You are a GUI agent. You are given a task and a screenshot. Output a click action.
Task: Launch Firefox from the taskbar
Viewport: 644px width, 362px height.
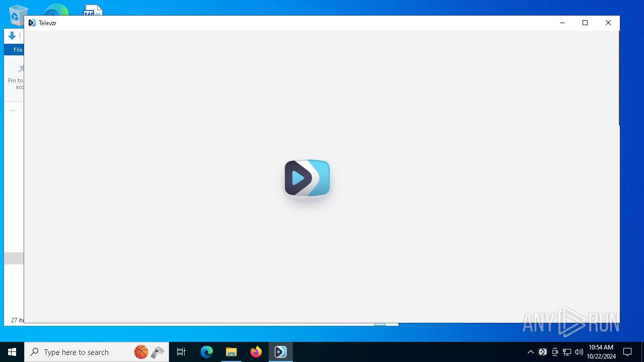pyautogui.click(x=256, y=352)
